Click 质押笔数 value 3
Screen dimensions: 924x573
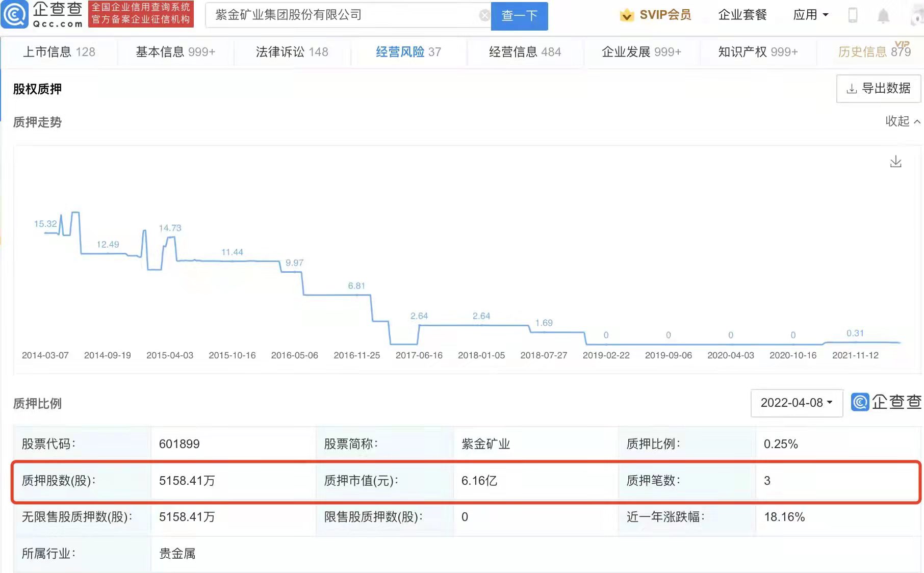767,481
